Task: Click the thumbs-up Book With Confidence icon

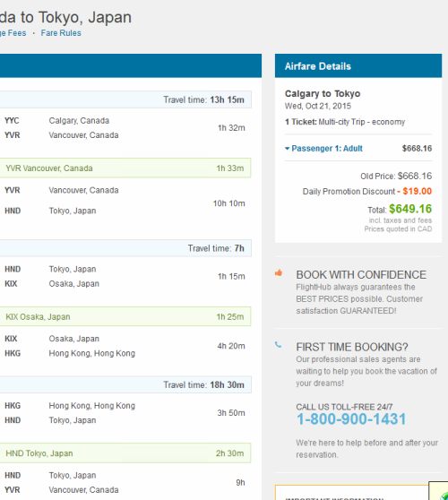Action: 279,273
